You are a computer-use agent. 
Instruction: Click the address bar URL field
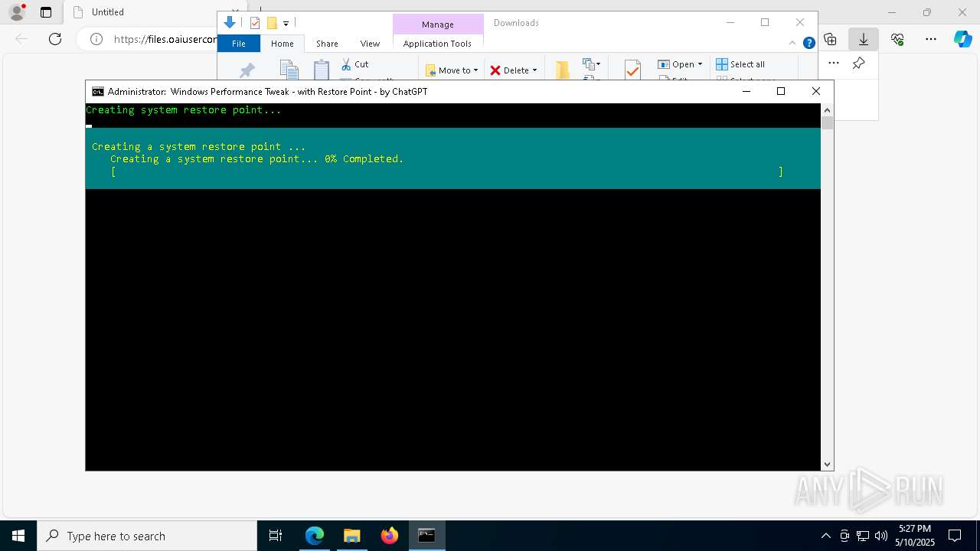pos(165,39)
